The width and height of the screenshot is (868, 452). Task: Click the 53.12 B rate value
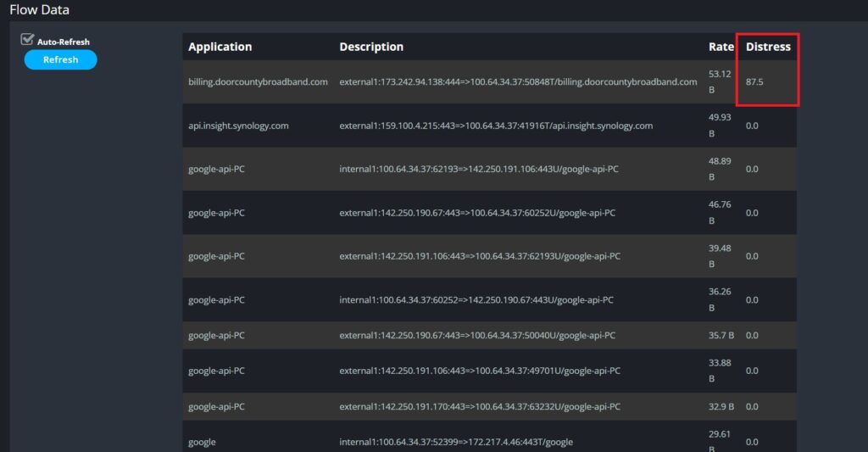click(x=720, y=82)
